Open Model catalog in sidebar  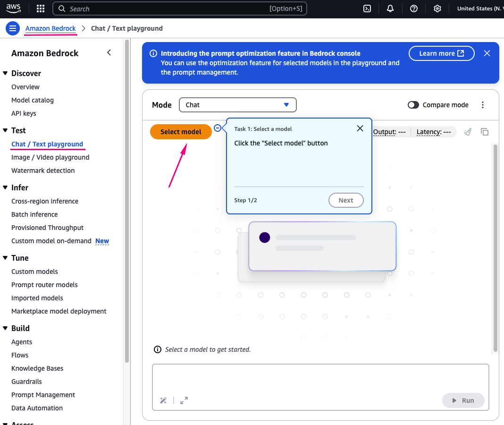(x=33, y=100)
